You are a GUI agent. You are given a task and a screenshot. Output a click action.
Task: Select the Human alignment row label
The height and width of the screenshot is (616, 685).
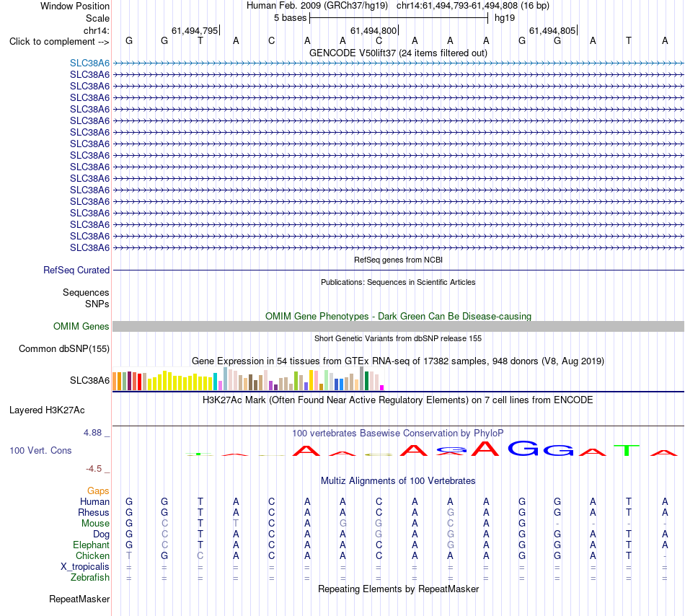pyautogui.click(x=94, y=501)
